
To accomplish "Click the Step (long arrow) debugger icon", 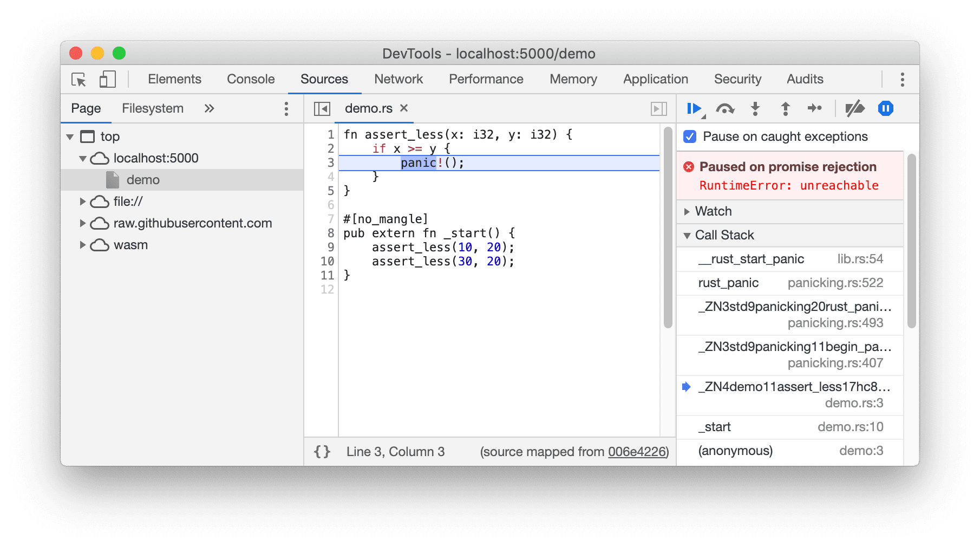I will point(815,108).
